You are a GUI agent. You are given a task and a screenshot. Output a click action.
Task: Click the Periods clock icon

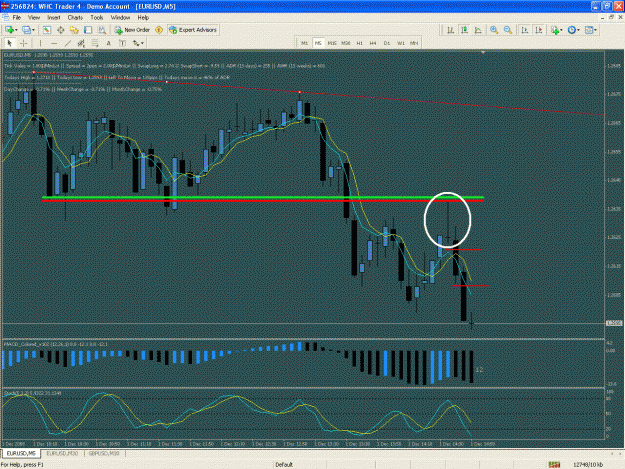(x=572, y=30)
